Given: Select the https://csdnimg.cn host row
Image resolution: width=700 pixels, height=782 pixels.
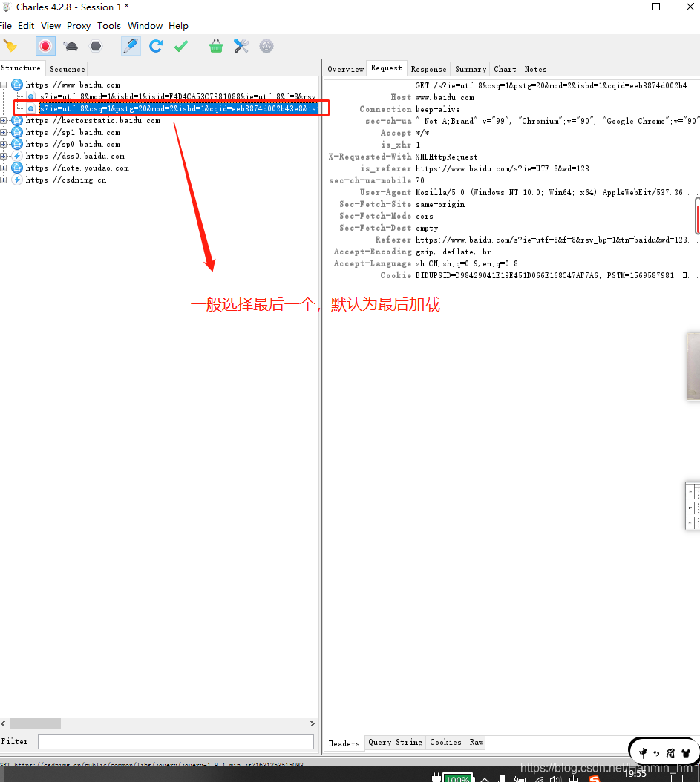Looking at the screenshot, I should coord(66,180).
